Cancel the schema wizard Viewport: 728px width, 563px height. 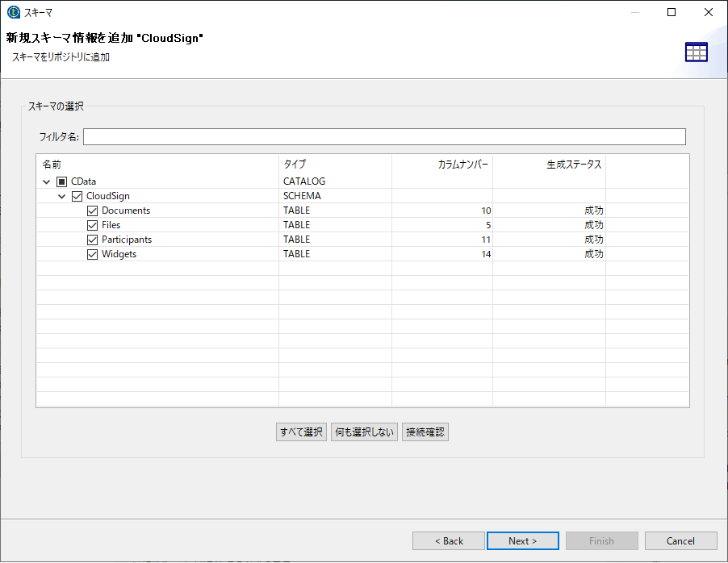680,540
